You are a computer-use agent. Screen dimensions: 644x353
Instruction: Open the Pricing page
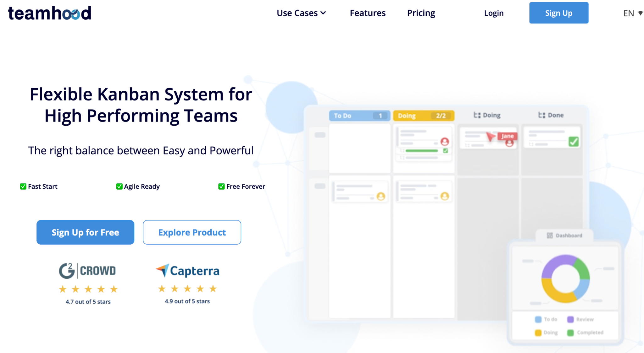click(x=421, y=13)
